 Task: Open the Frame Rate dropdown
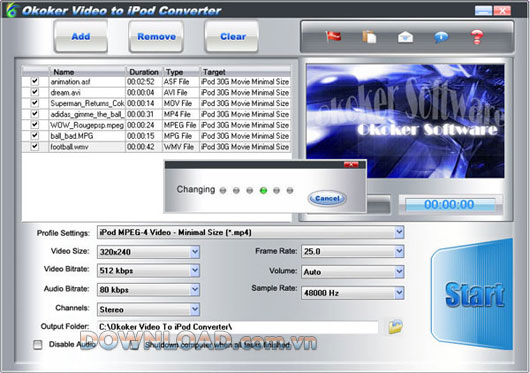point(399,251)
